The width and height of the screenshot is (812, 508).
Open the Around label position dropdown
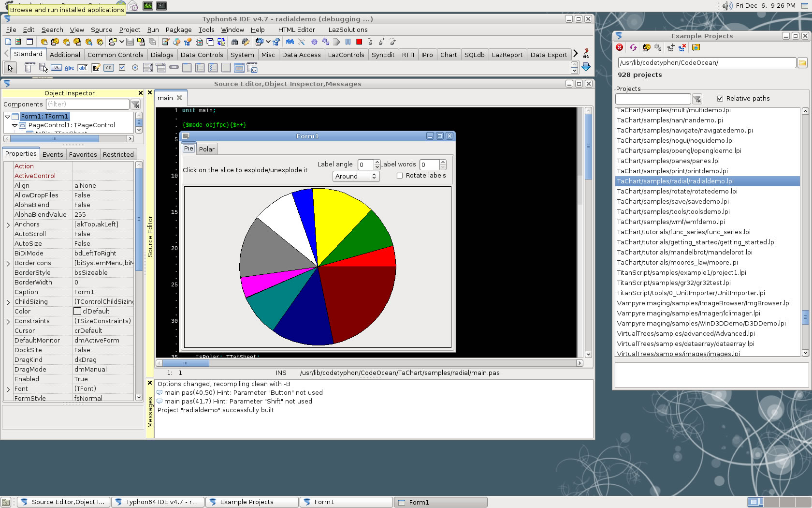pos(356,176)
